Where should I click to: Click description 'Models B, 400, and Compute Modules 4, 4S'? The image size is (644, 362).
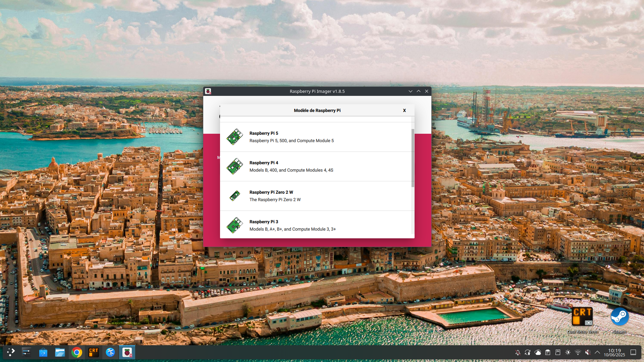[291, 170]
